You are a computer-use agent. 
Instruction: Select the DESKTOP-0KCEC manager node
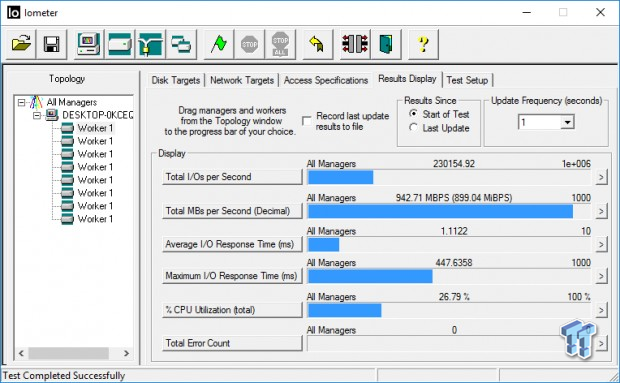point(97,115)
